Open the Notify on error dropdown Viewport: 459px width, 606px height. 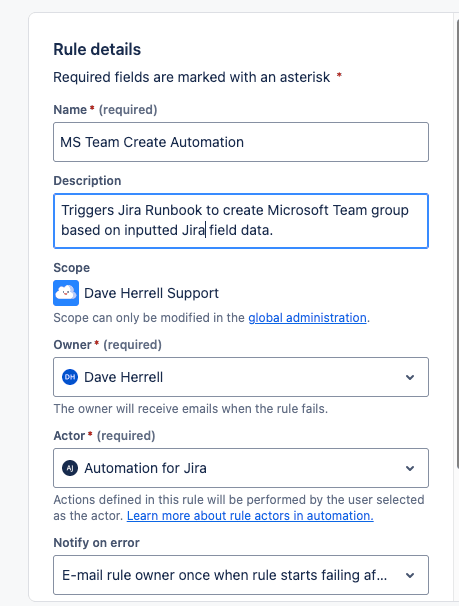[241, 575]
